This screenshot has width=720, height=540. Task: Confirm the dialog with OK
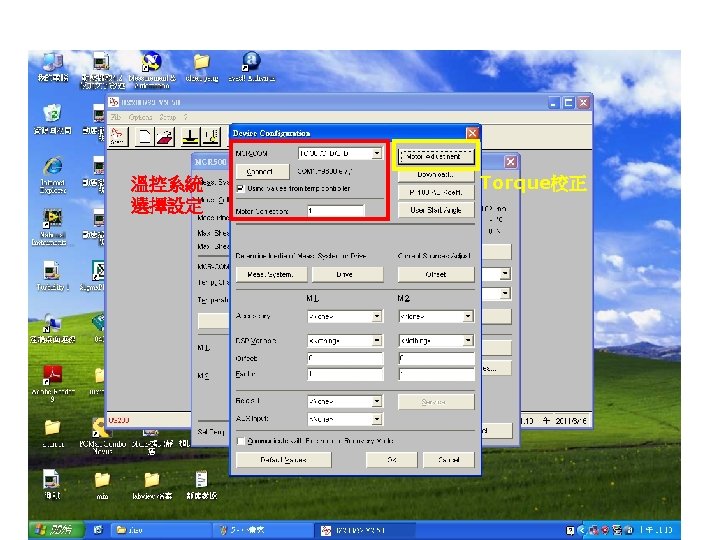[392, 460]
